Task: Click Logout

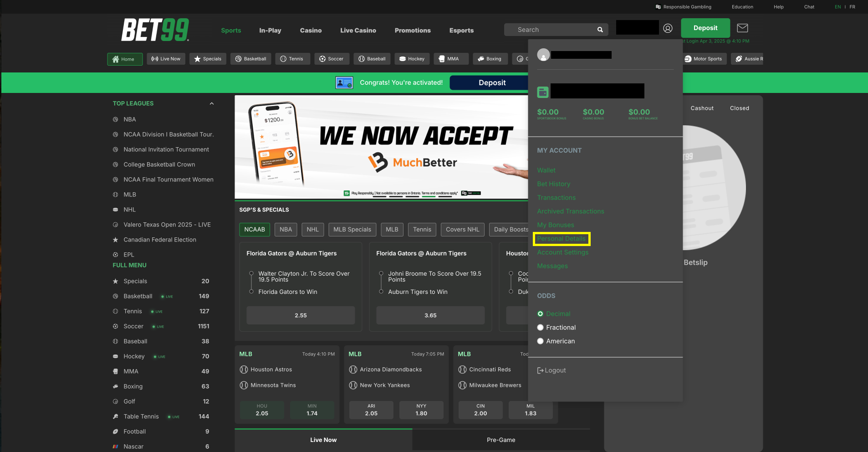Action: (x=551, y=370)
